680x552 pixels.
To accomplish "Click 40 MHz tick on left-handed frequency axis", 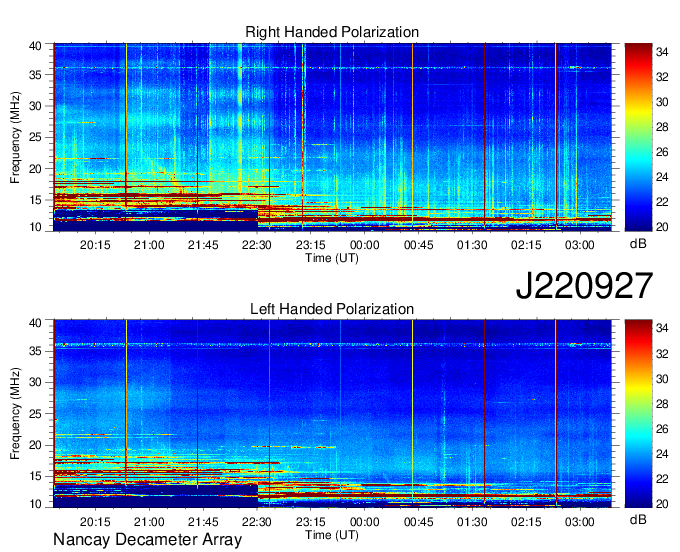I will pyautogui.click(x=35, y=323).
